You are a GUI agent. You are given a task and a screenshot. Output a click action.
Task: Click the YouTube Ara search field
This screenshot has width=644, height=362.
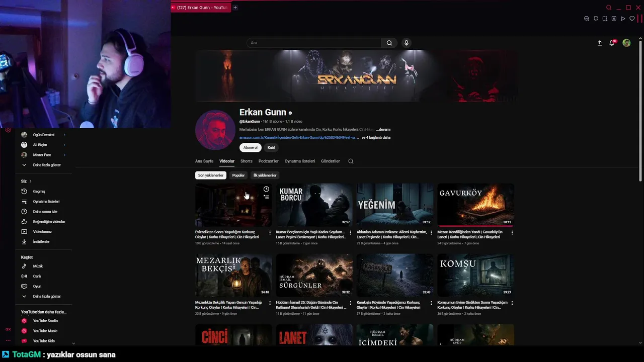(x=314, y=43)
